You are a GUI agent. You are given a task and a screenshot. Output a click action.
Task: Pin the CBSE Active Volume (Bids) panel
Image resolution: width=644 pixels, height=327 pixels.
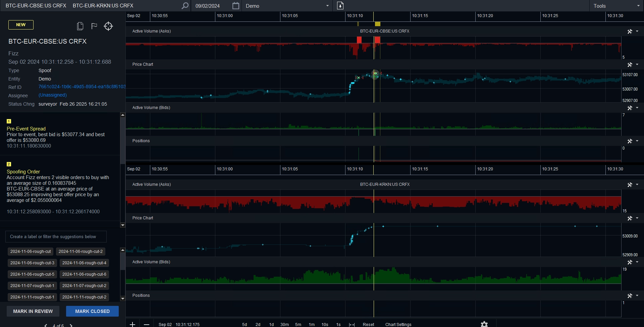(x=630, y=108)
